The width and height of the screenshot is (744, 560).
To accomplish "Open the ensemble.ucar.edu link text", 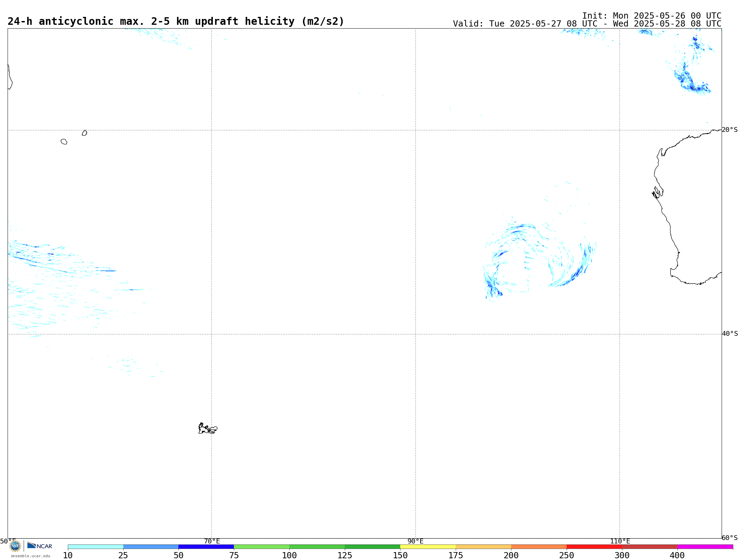I will [31, 556].
